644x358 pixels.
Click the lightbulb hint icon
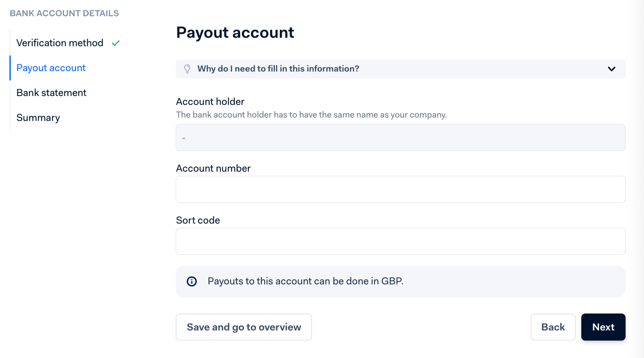(x=187, y=69)
